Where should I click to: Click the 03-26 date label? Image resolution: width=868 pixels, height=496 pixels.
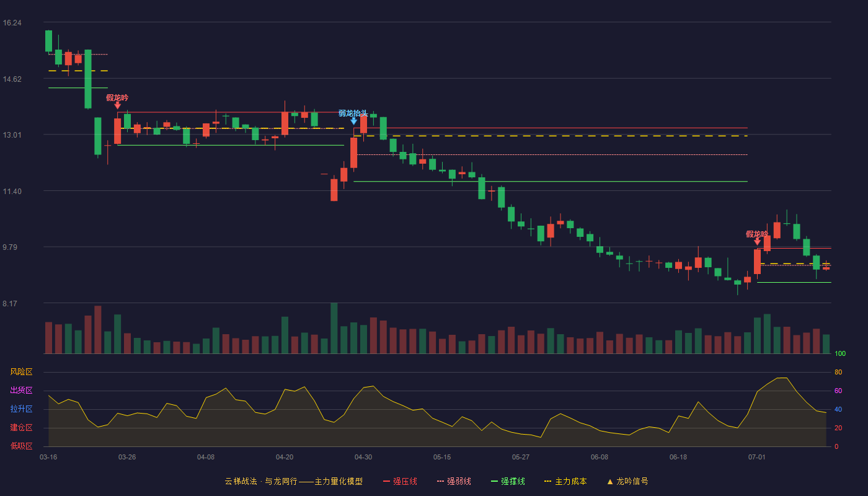tap(127, 457)
